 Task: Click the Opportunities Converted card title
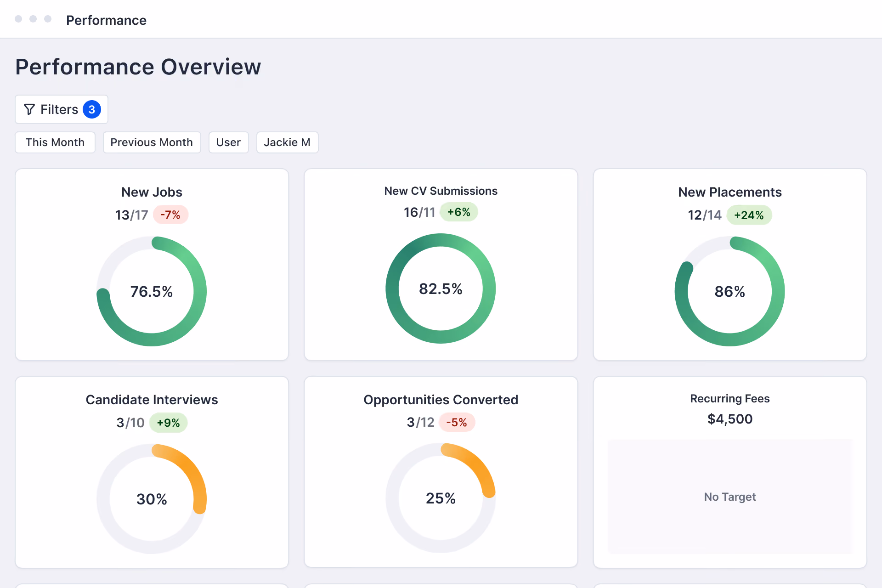pos(441,400)
